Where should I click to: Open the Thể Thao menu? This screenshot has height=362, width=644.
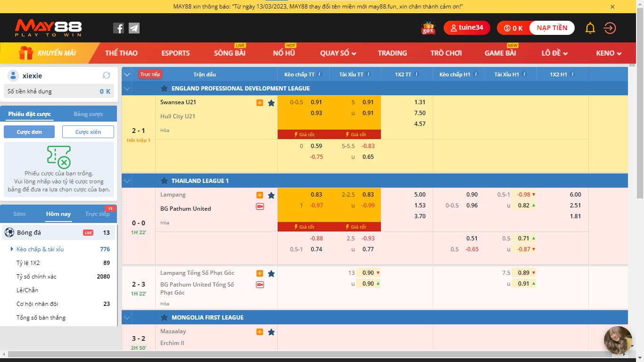click(x=121, y=53)
